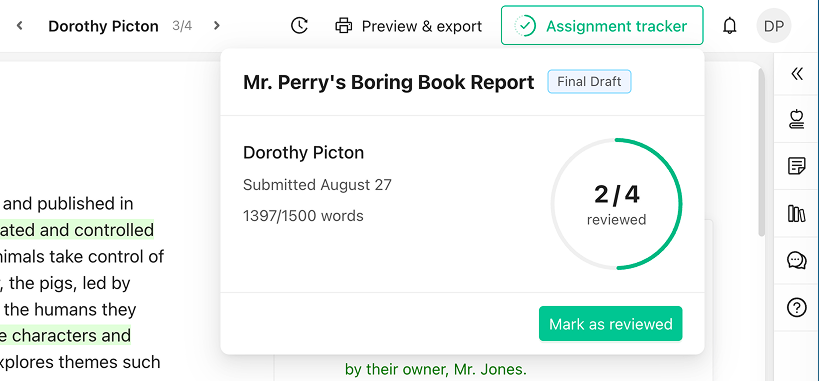Click the 1397/1500 words count
Viewport: 819px width, 381px height.
pyautogui.click(x=303, y=216)
